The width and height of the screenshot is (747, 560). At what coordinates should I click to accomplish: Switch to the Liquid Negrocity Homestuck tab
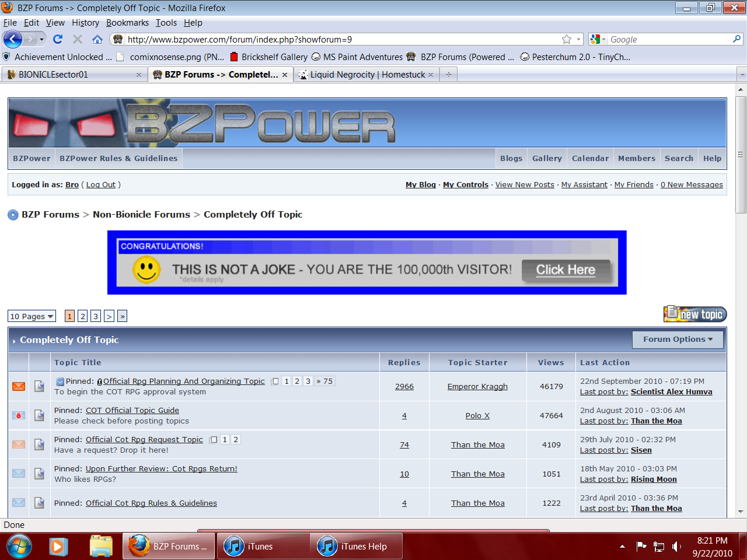pos(366,75)
